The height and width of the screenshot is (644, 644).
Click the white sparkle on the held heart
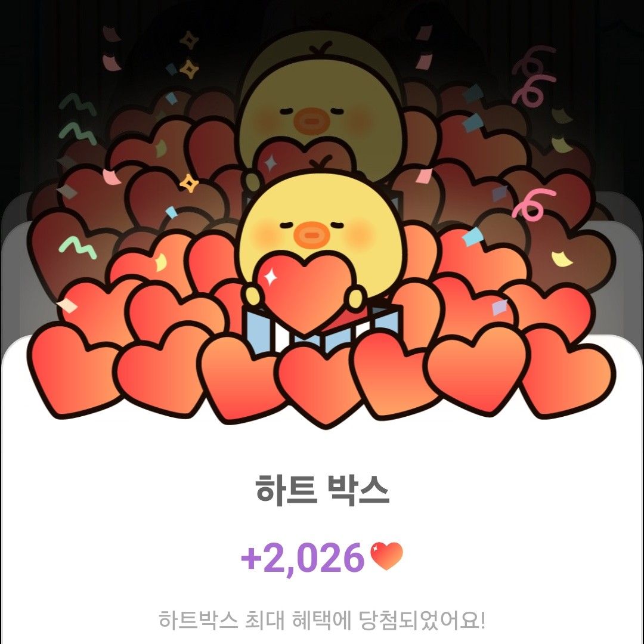[270, 277]
